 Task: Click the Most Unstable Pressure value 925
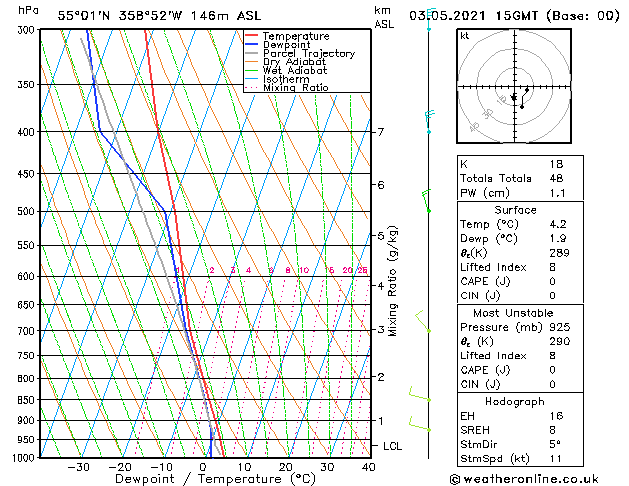[x=560, y=327]
